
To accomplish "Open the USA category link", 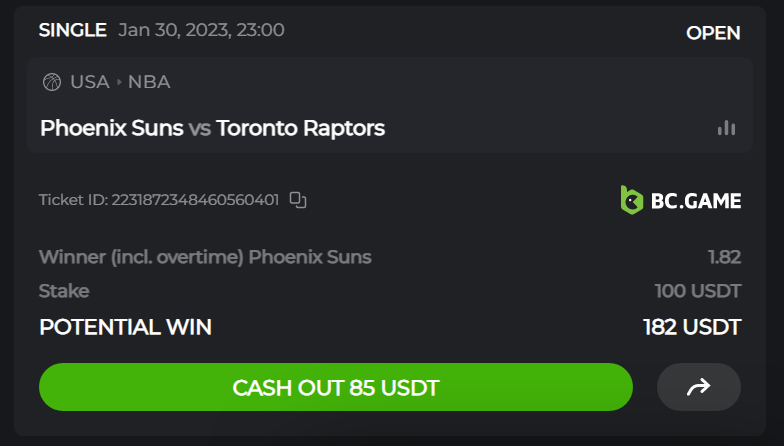I will pos(89,82).
